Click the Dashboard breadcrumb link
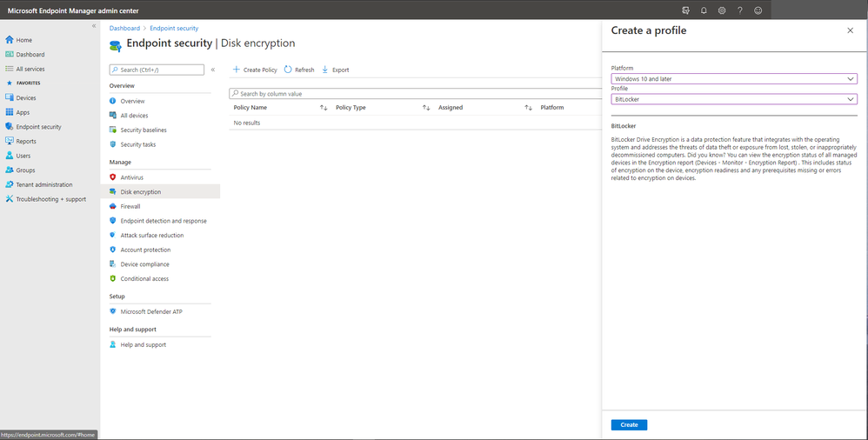The height and width of the screenshot is (440, 868). click(x=124, y=29)
